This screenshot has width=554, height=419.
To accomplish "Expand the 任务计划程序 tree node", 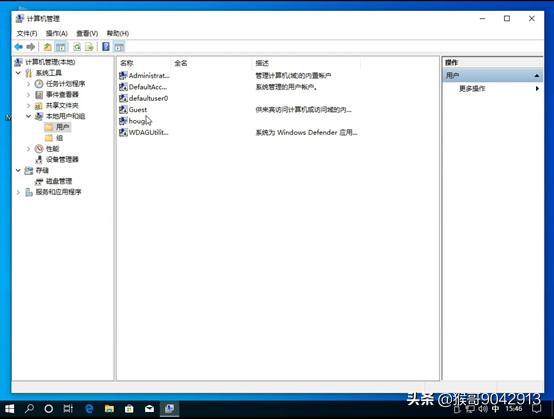I will click(29, 84).
